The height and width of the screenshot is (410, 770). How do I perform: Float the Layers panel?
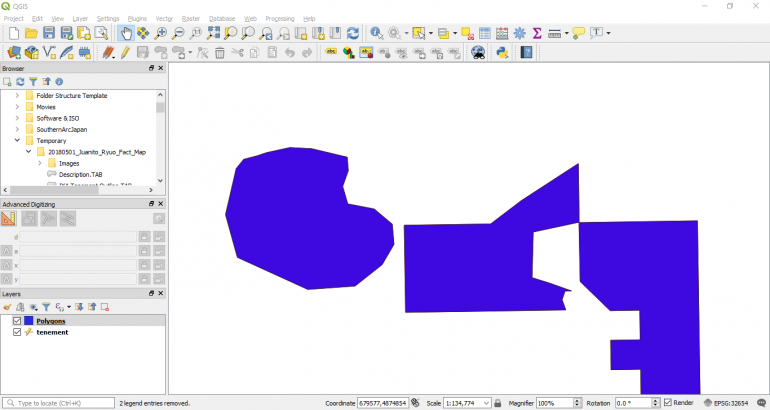click(151, 293)
